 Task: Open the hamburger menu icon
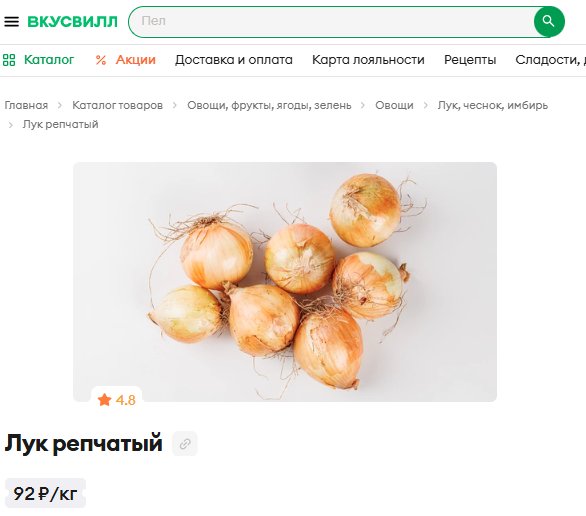(11, 22)
